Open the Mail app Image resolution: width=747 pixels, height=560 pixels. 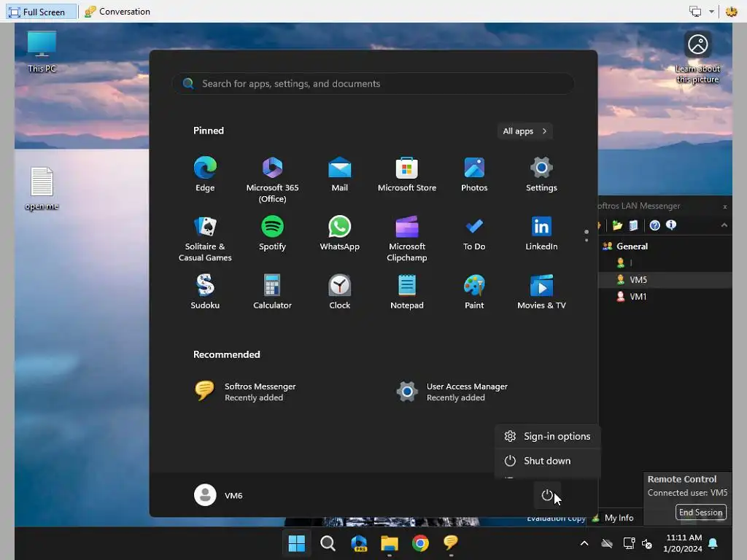339,174
